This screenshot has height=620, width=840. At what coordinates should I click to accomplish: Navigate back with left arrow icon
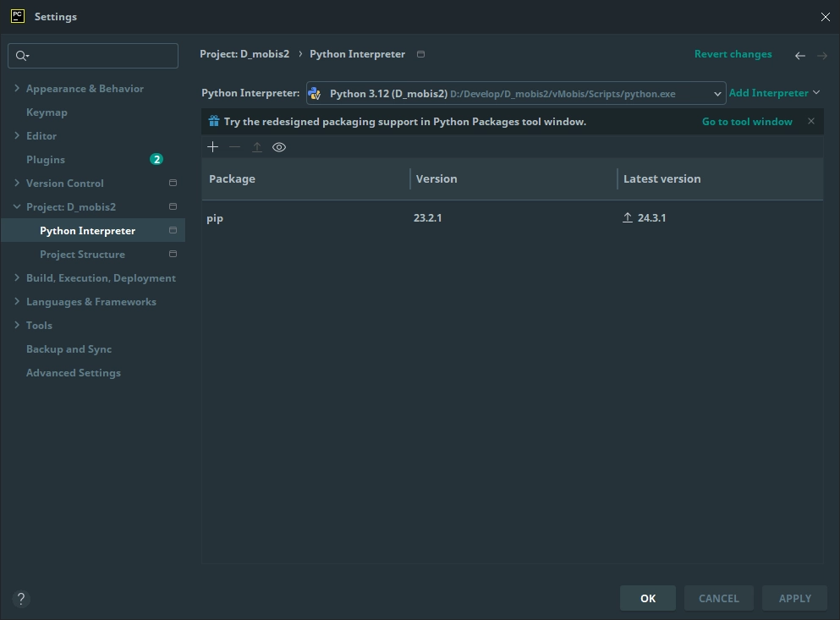[x=800, y=55]
